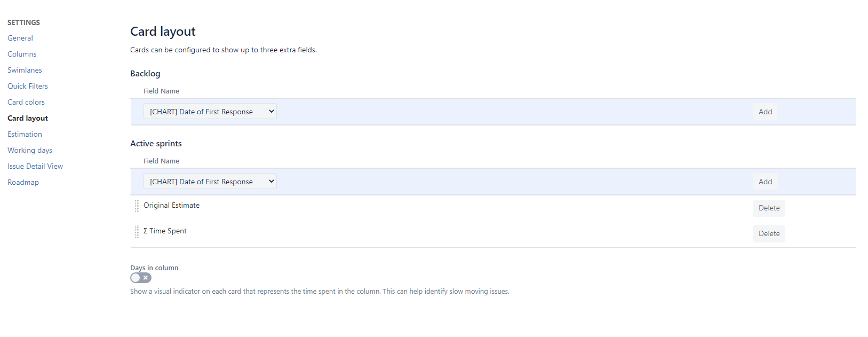This screenshot has height=337, width=868.
Task: Delete the Σ Time Spent field
Action: (x=769, y=233)
